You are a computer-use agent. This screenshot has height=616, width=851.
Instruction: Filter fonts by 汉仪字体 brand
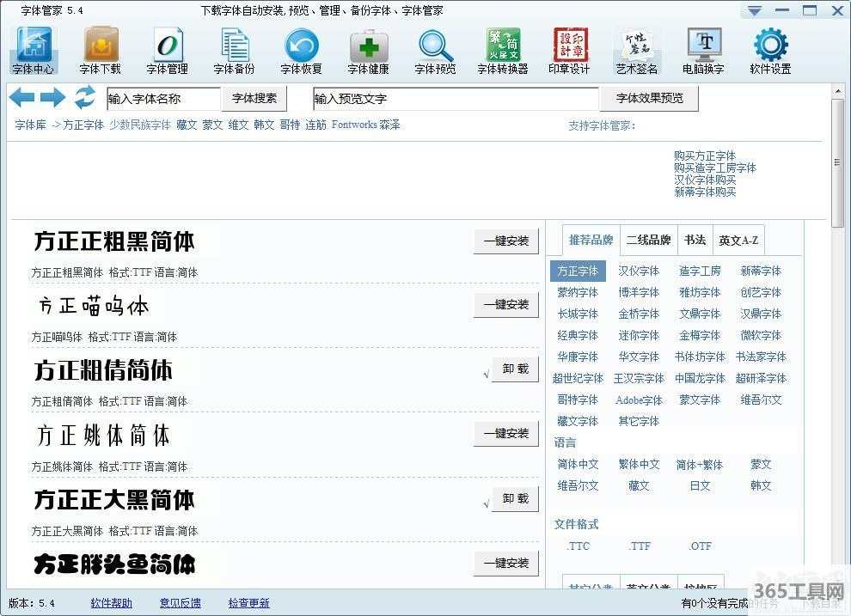coord(639,271)
